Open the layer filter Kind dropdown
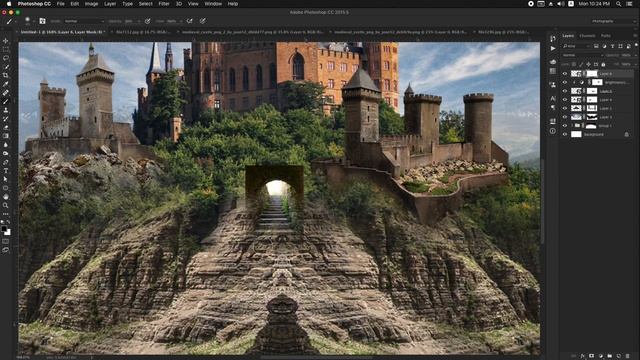The width and height of the screenshot is (640, 360). (576, 46)
